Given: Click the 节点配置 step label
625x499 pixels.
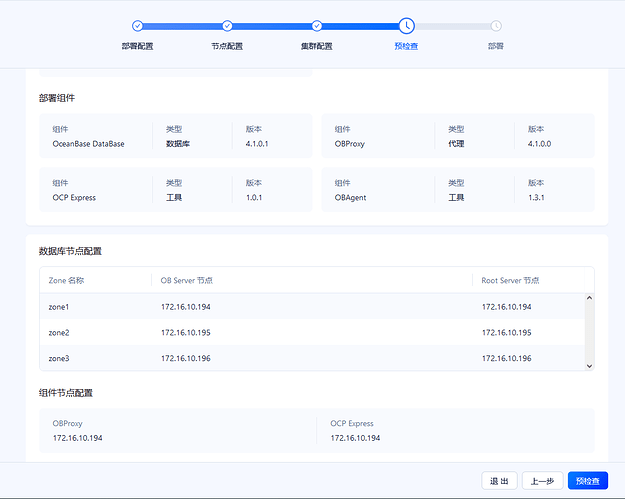Looking at the screenshot, I should (227, 46).
